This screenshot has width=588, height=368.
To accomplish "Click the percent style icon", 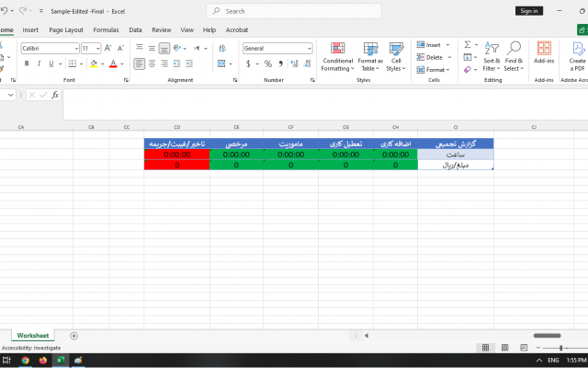I will (x=267, y=63).
